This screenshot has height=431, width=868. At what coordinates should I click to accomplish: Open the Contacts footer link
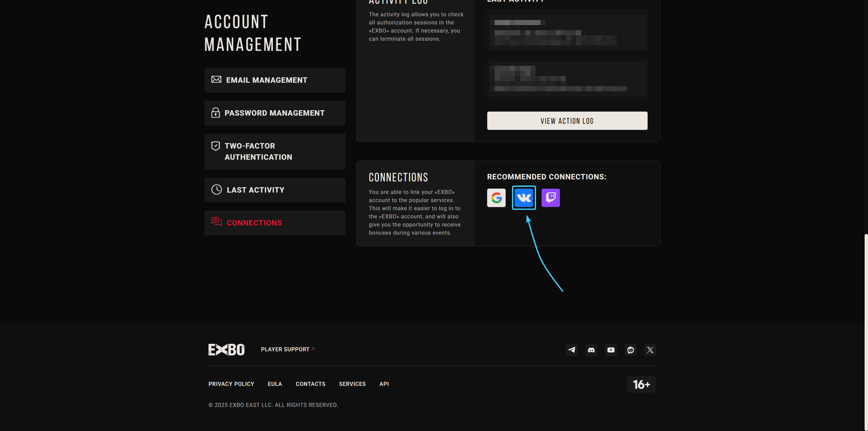click(311, 384)
